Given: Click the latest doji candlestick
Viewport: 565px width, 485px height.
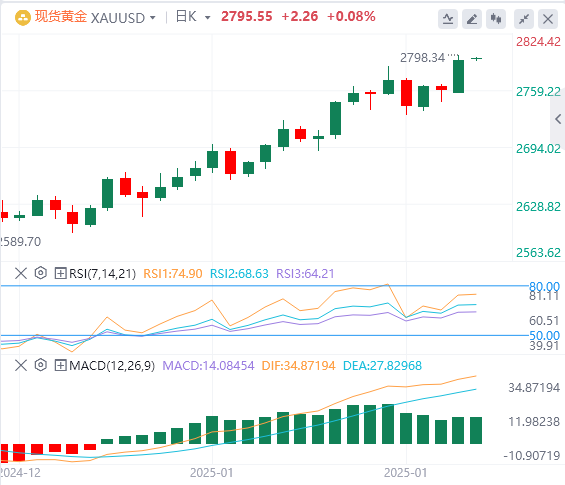Looking at the screenshot, I should (x=476, y=58).
